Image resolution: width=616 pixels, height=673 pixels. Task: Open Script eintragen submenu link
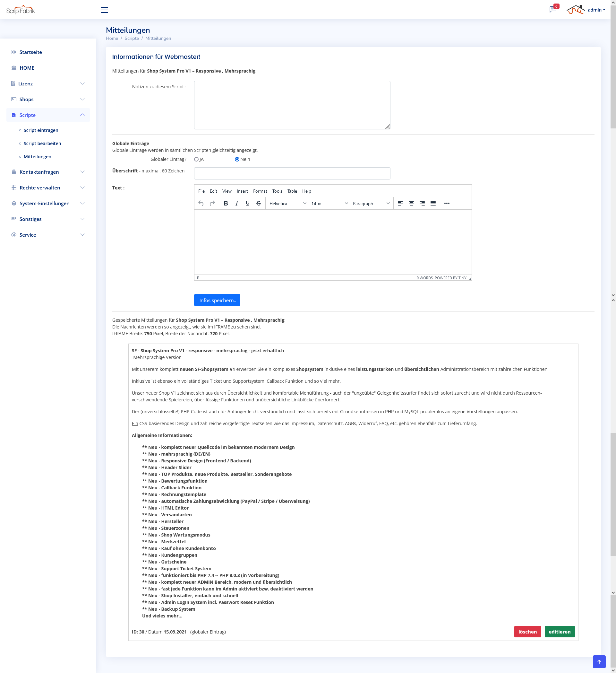(41, 130)
